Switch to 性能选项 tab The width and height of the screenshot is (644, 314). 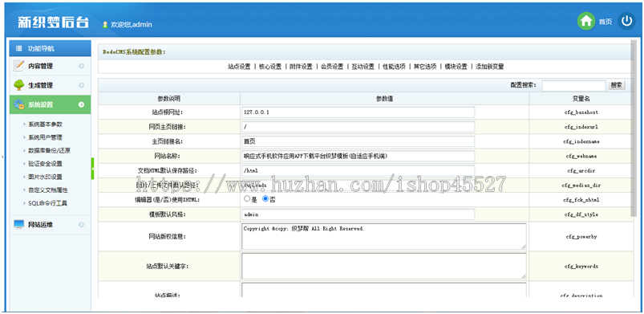395,67
